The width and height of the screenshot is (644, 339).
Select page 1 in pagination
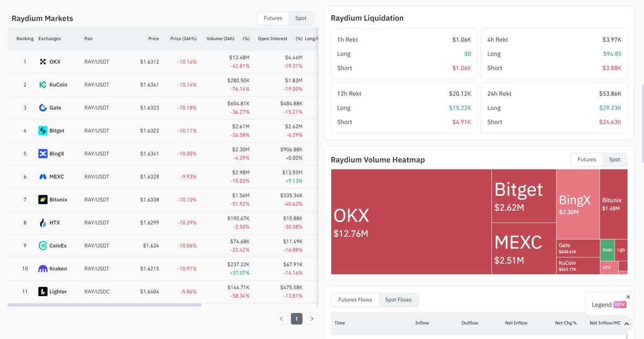point(296,319)
